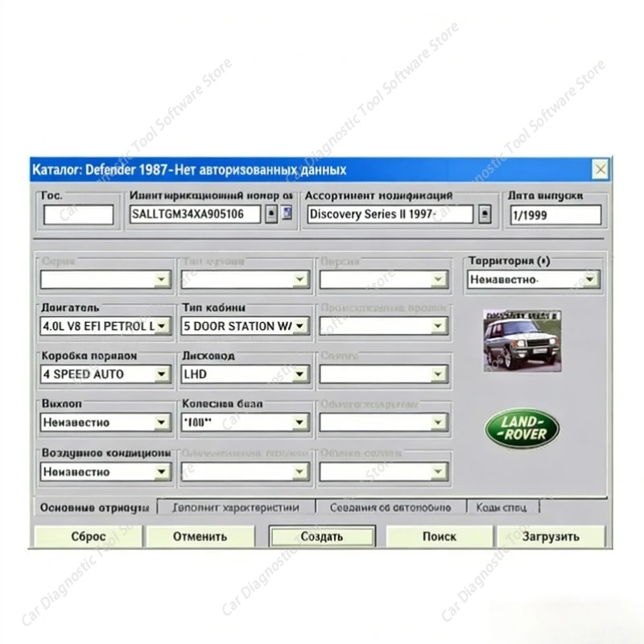Image resolution: width=644 pixels, height=644 pixels.
Task: Open the LHD drive side dropdown
Action: [x=300, y=374]
